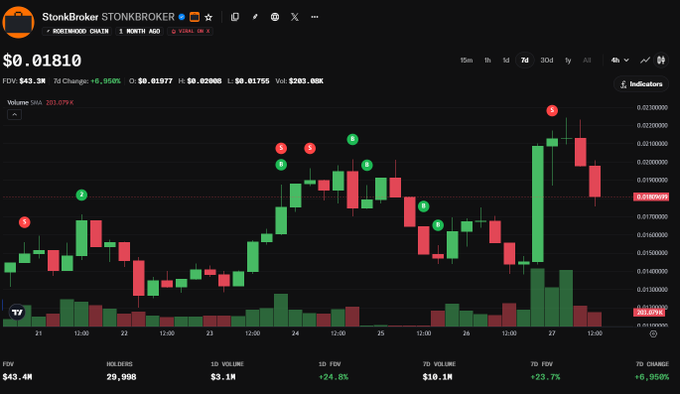Click the 7D CHANGE +6,950% bottom stat
Screen dimensions: 680x394
click(652, 371)
